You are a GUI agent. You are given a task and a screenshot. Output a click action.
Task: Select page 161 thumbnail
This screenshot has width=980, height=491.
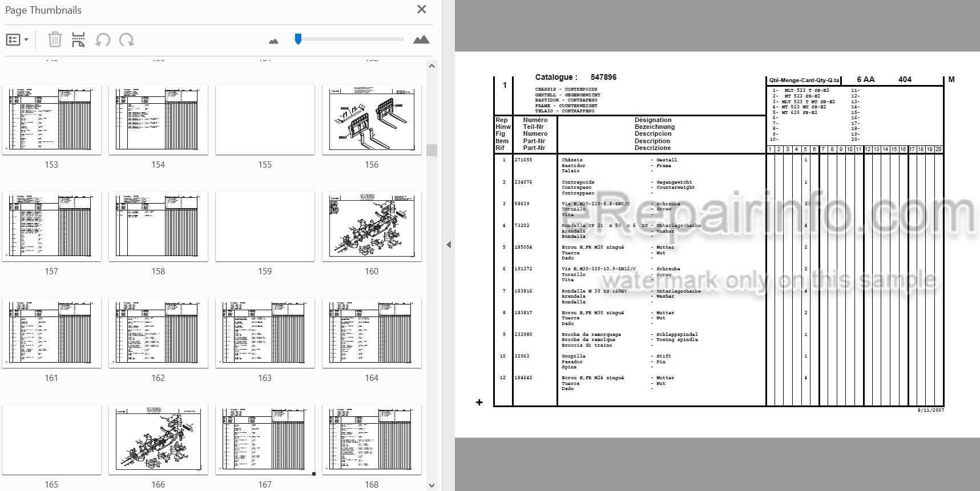click(51, 332)
